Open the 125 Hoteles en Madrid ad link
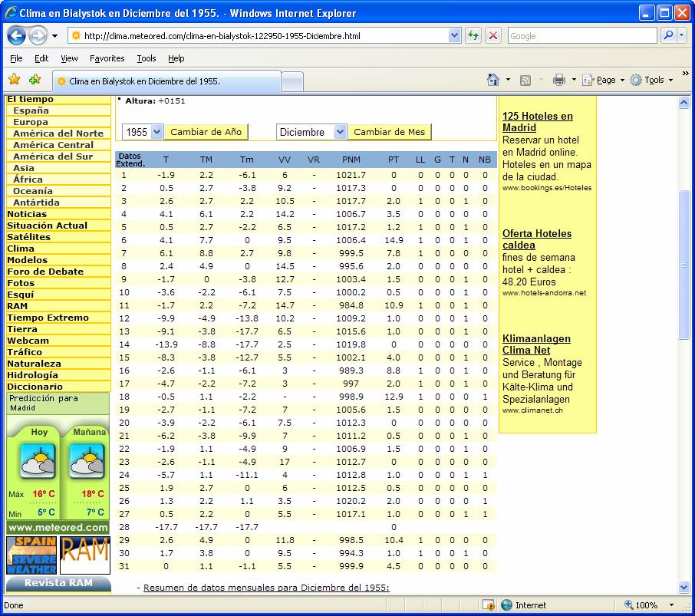This screenshot has height=616, width=695. pos(537,122)
